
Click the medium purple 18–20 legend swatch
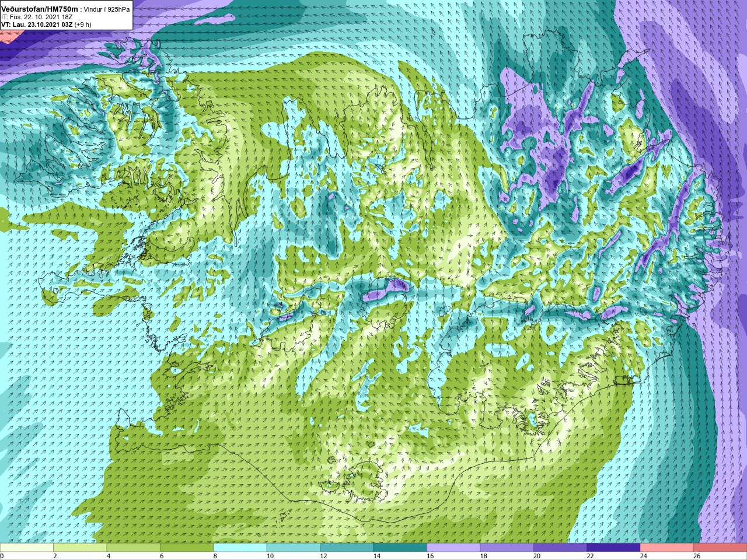(x=507, y=548)
